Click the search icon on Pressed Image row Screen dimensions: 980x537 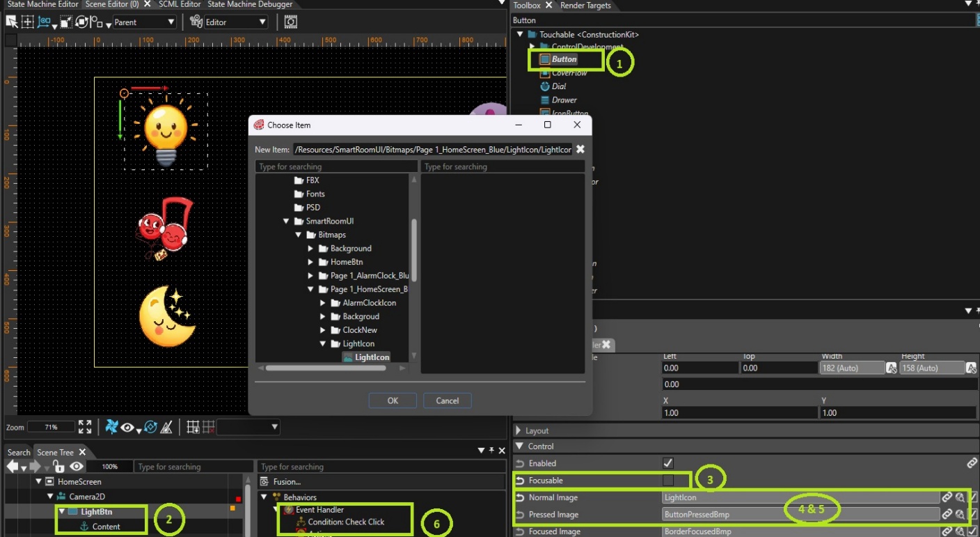pos(960,515)
